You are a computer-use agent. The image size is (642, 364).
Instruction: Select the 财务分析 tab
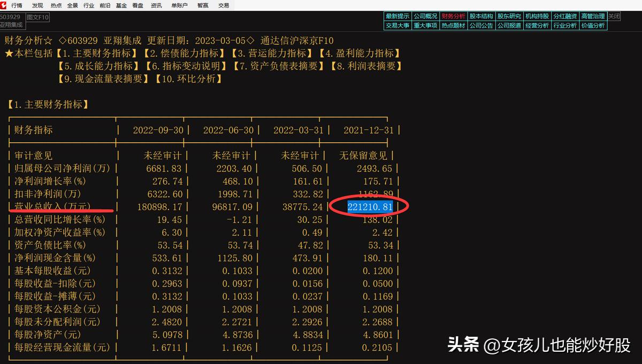pyautogui.click(x=453, y=17)
